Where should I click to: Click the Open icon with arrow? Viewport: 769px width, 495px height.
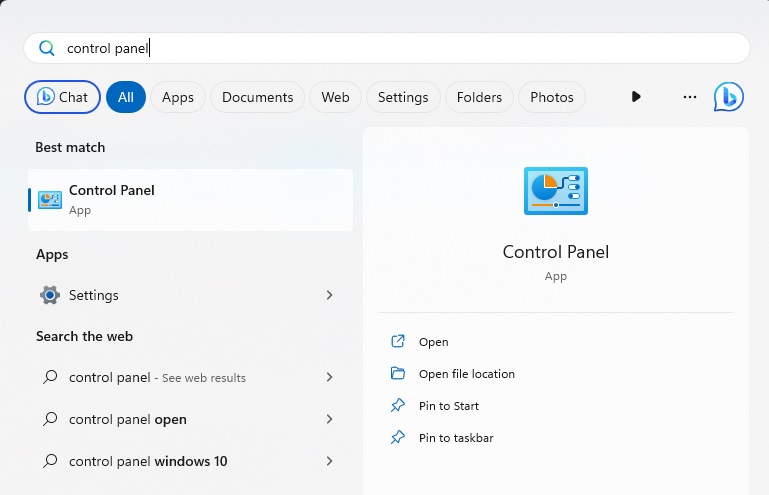398,341
